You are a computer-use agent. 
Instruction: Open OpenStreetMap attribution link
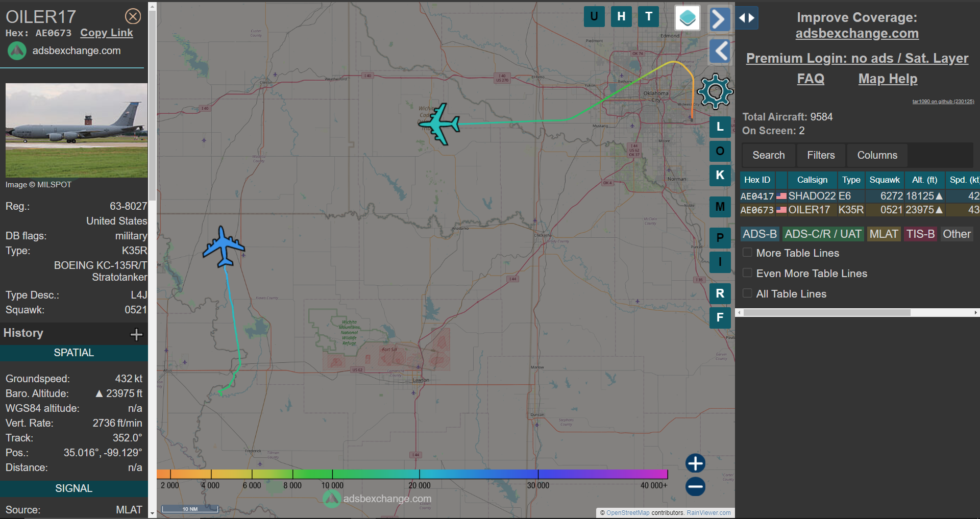tap(628, 513)
